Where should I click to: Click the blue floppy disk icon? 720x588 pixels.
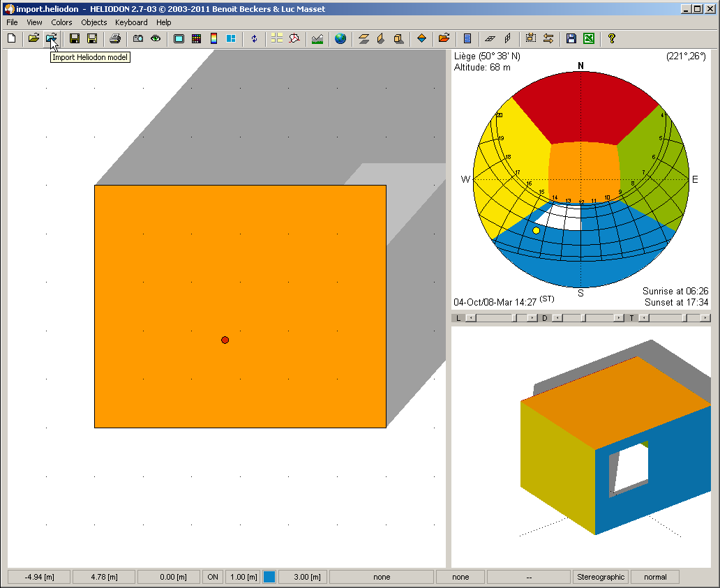tap(571, 38)
